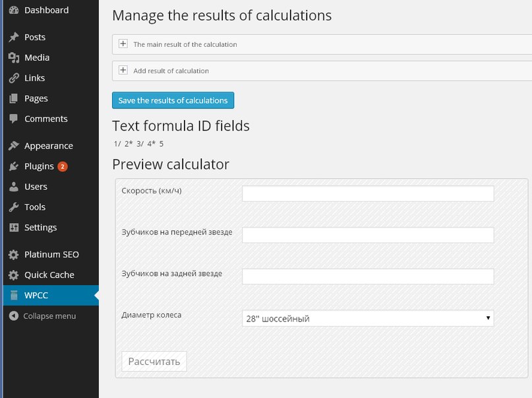Click the Links chain icon
The image size is (532, 398).
click(13, 78)
